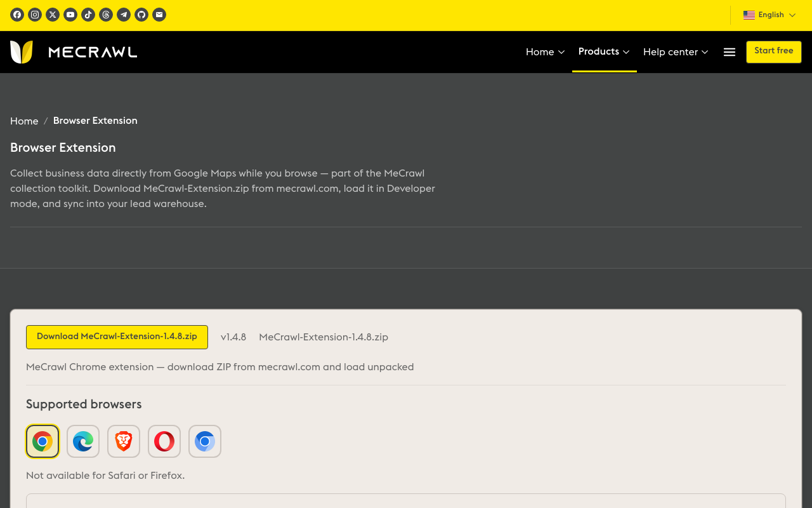The image size is (812, 508).
Task: Open the GitHub social link
Action: click(141, 15)
